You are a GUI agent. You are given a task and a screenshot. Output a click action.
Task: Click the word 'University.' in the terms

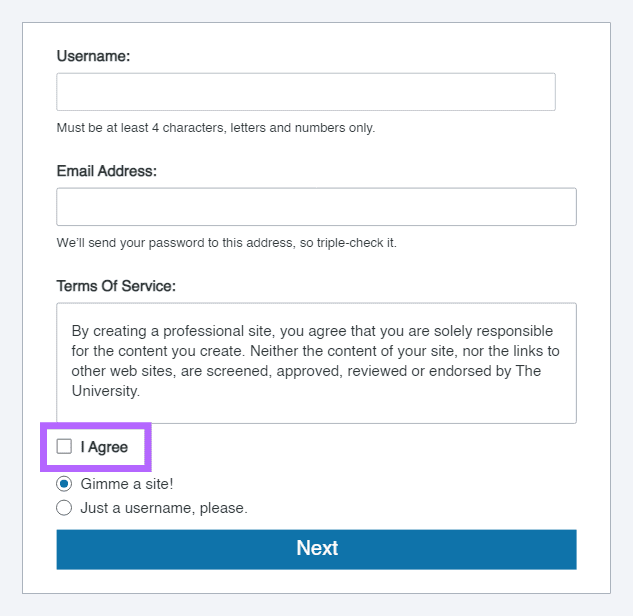[x=106, y=391]
